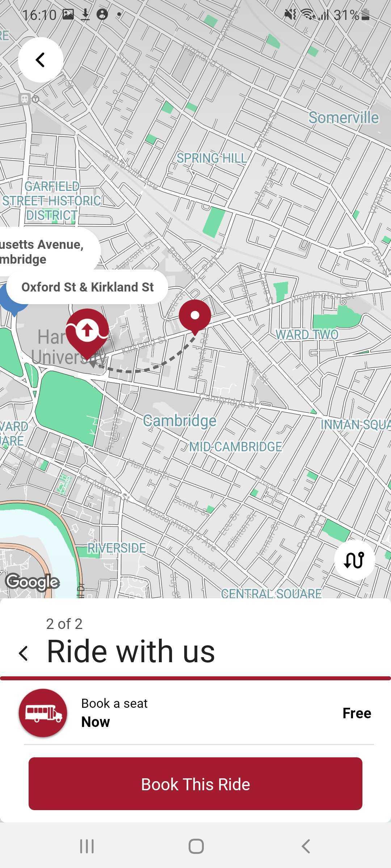Tap the Android navigation back arrow

pos(306,846)
